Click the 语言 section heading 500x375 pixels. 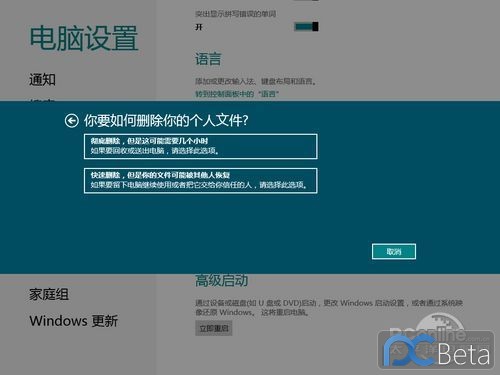tap(208, 59)
